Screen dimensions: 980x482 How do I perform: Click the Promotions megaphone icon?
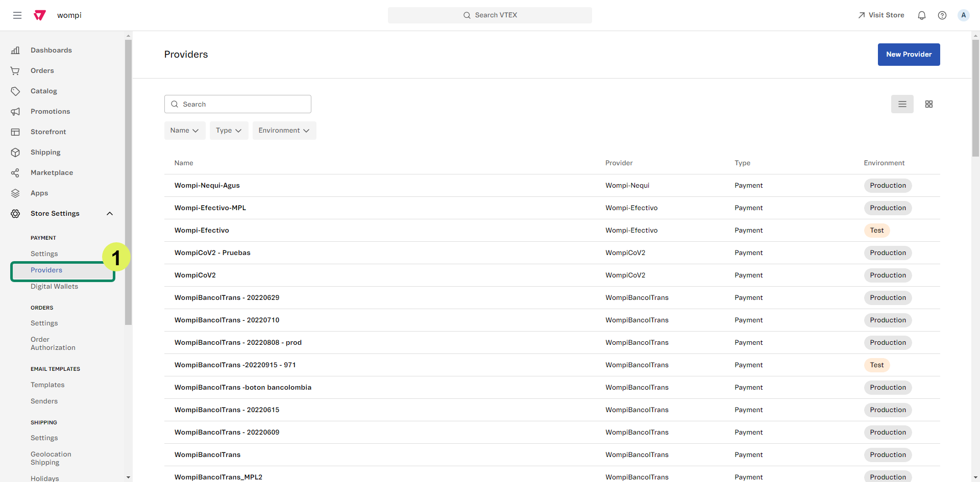[15, 111]
